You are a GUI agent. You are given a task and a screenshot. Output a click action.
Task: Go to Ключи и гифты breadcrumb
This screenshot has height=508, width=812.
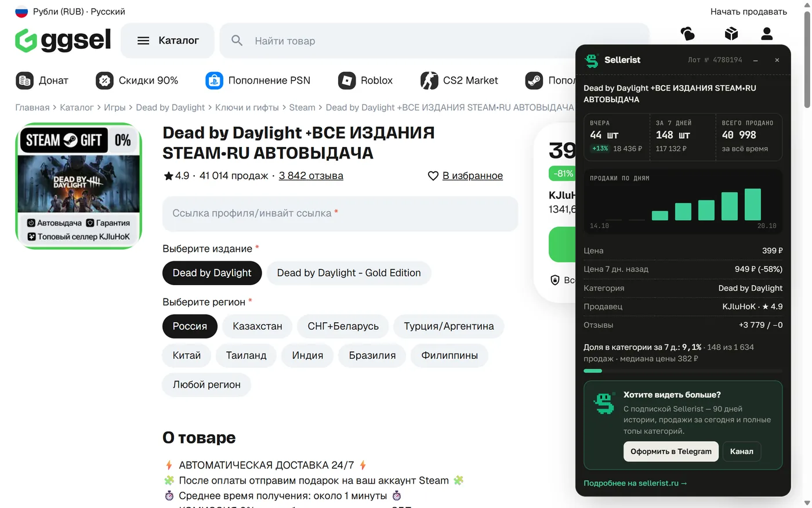coord(247,107)
